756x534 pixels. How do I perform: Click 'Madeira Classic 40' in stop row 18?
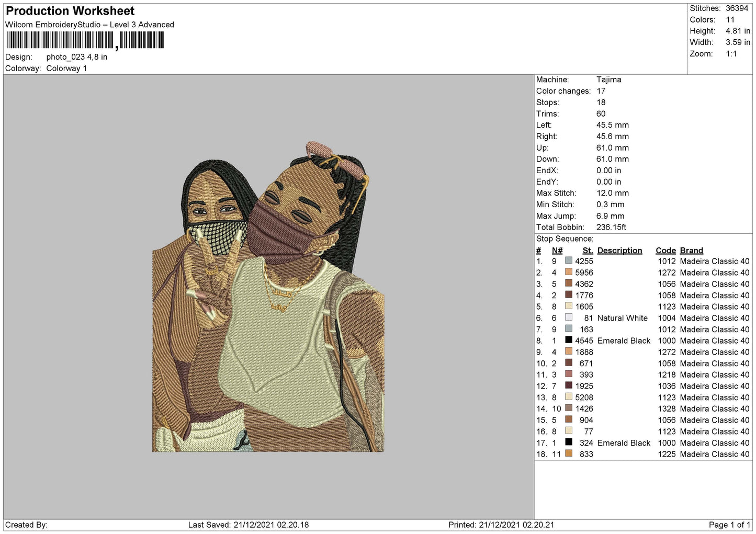click(x=715, y=455)
